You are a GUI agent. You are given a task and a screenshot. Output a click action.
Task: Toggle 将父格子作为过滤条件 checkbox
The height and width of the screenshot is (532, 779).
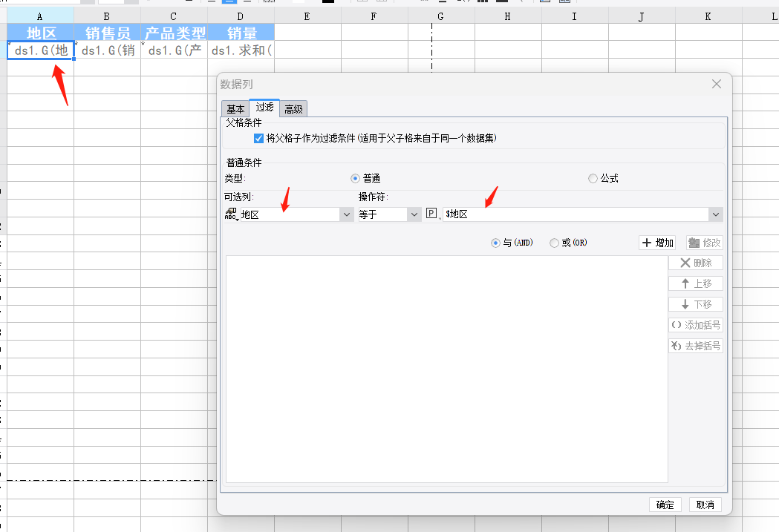click(x=258, y=139)
